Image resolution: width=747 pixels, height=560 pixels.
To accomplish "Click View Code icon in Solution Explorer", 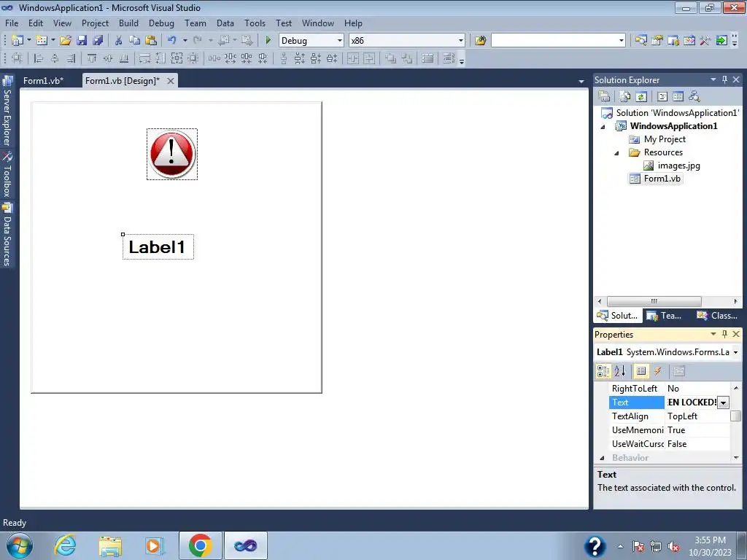I will 662,97.
